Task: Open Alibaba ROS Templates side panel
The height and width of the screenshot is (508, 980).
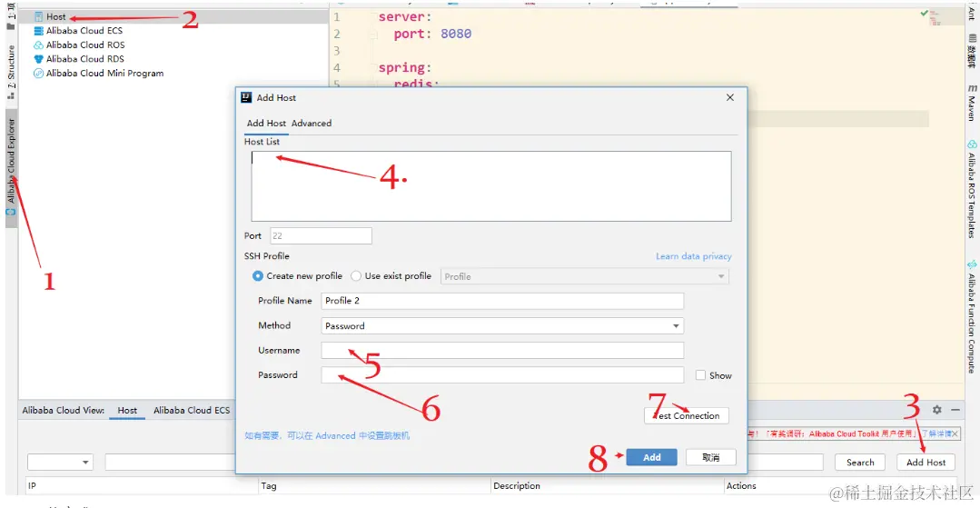Action: coord(972,189)
